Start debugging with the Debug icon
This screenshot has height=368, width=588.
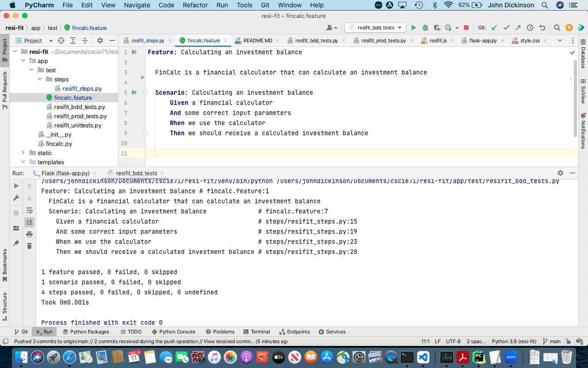click(x=425, y=27)
